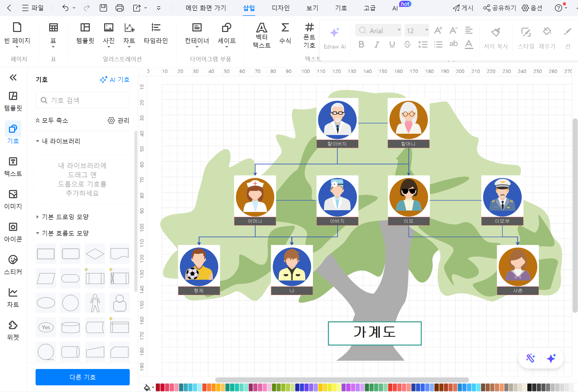This screenshot has width=578, height=392.
Task: Print the diagram with the printer icon
Action: point(119,8)
